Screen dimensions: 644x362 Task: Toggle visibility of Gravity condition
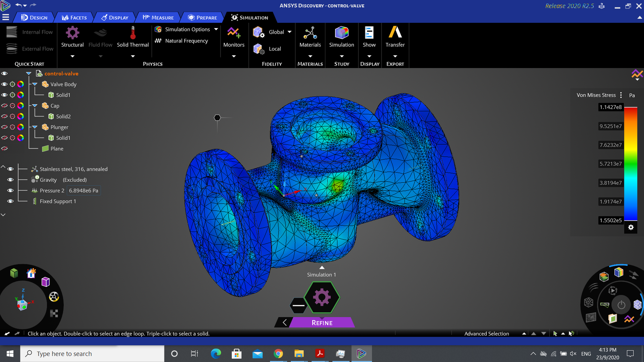[10, 180]
